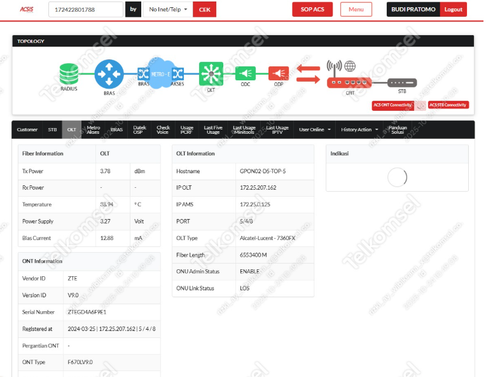The width and height of the screenshot is (500, 377).
Task: Click the METRO-E cloud icon
Action: coord(161,73)
